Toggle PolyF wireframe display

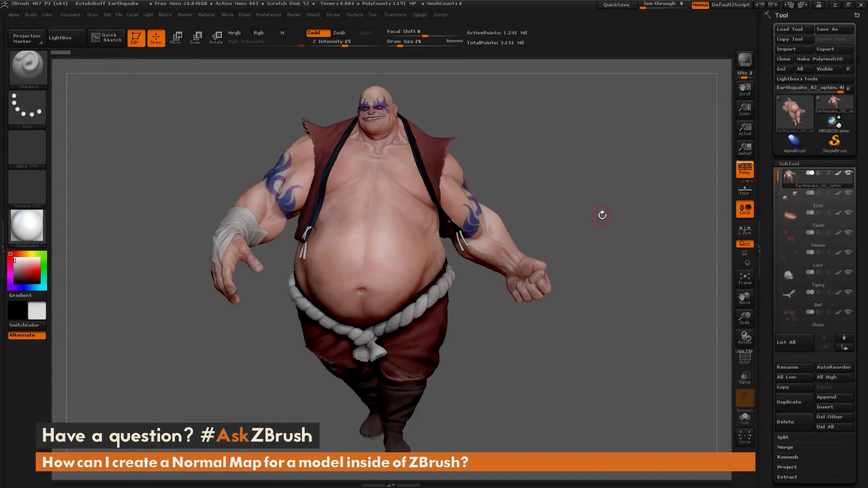coord(745,358)
